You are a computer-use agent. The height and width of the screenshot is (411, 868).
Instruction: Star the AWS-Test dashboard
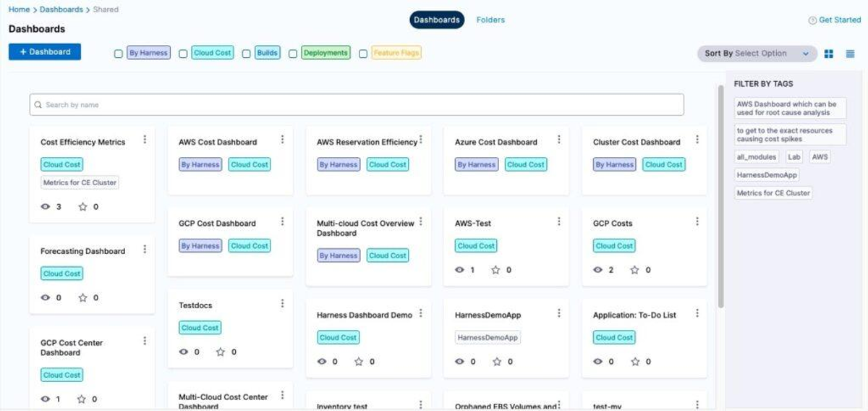coord(495,270)
